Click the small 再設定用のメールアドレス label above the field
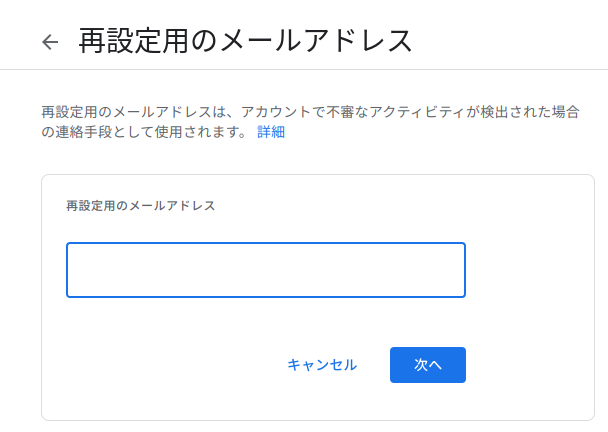Image resolution: width=608 pixels, height=432 pixels. click(140, 205)
